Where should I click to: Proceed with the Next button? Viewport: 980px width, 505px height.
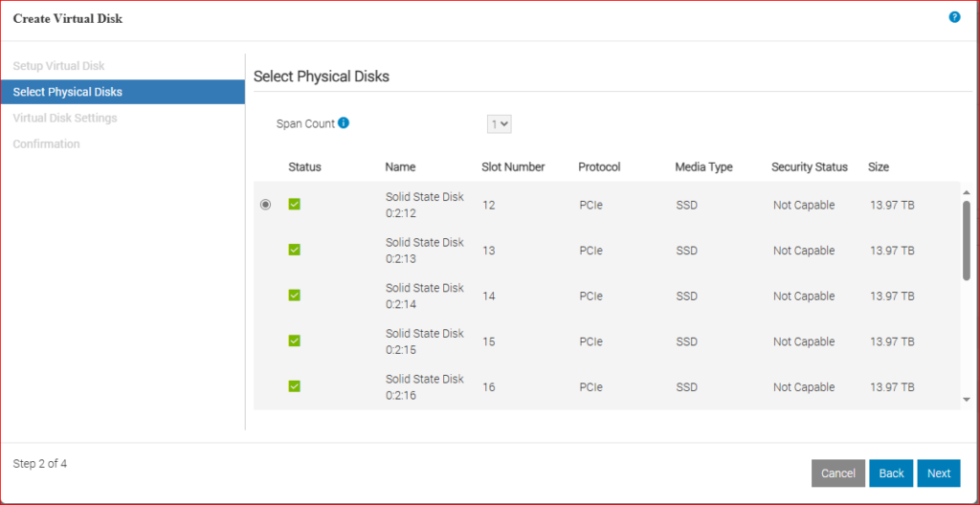(x=939, y=473)
